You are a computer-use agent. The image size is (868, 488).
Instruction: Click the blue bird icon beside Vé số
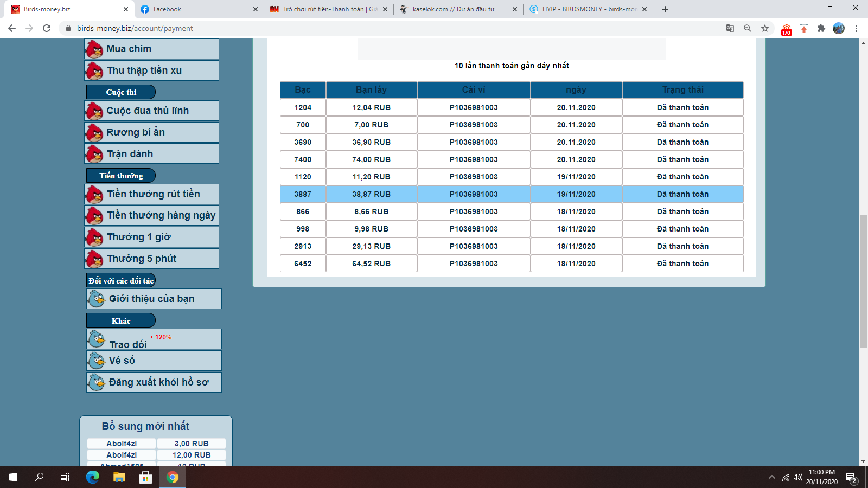coord(97,361)
